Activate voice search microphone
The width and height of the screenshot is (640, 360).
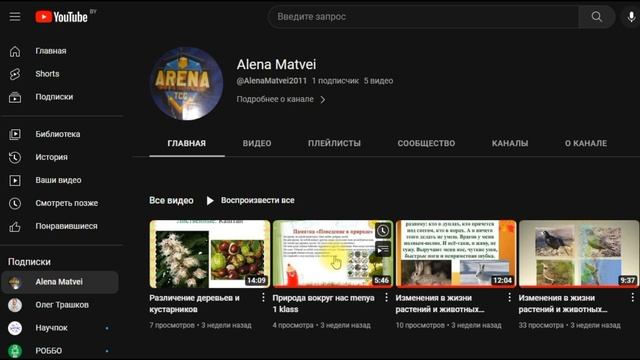tap(631, 17)
